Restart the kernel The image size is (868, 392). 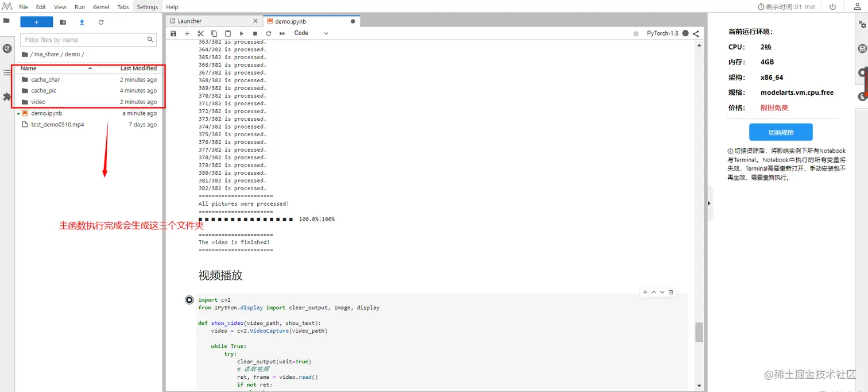coord(268,33)
